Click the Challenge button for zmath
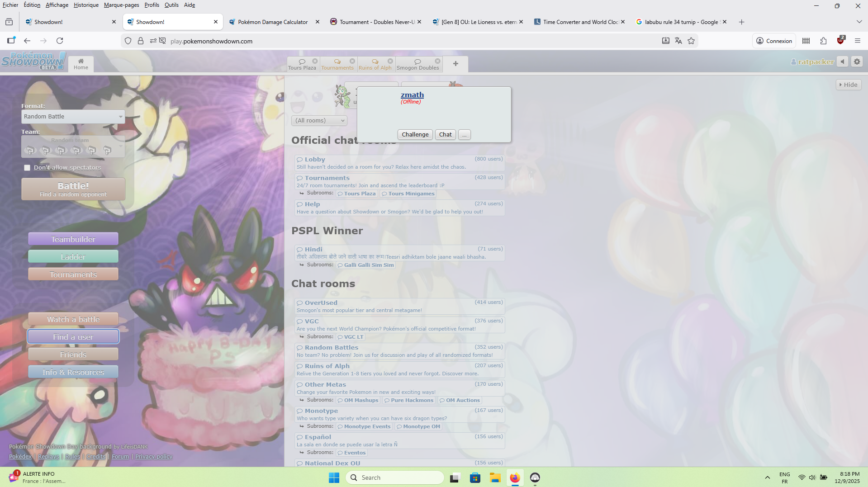The width and height of the screenshot is (868, 487). point(415,134)
